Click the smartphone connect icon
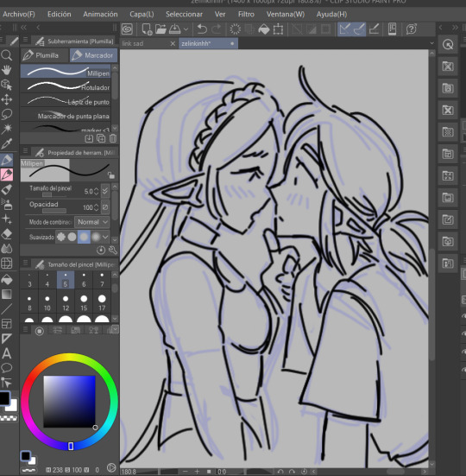This screenshot has width=466, height=476. click(392, 29)
